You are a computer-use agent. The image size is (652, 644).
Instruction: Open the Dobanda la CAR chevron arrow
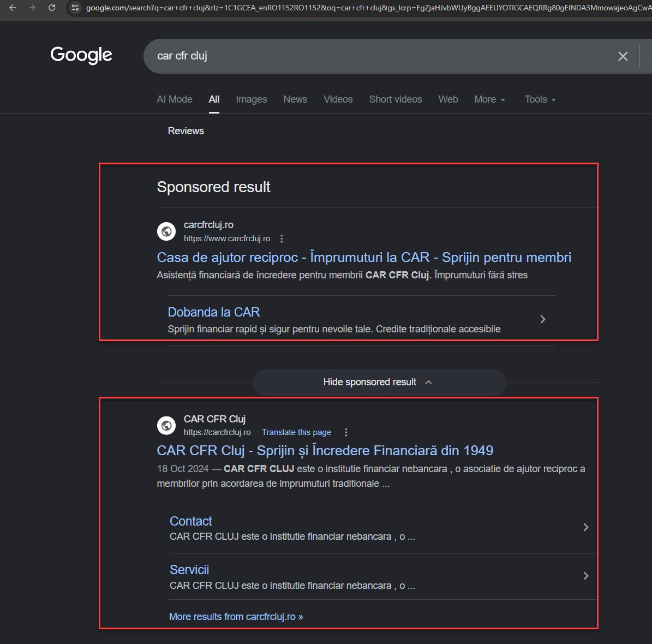point(543,319)
